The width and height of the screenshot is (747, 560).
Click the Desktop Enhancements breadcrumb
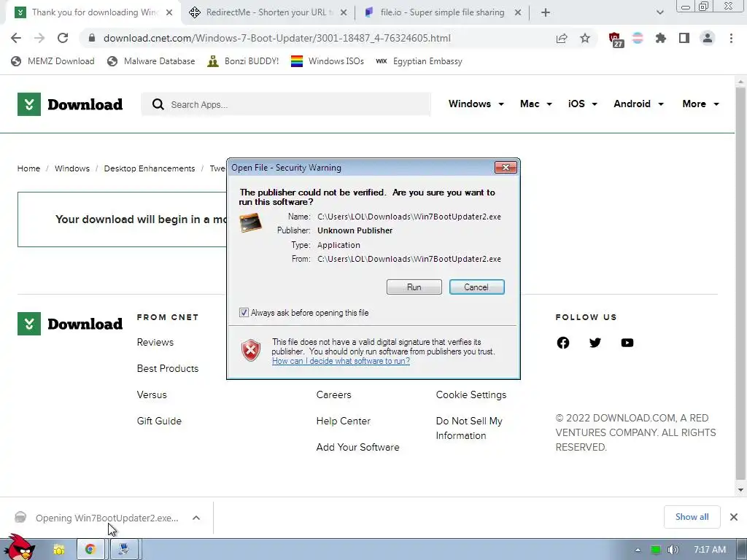coord(150,168)
